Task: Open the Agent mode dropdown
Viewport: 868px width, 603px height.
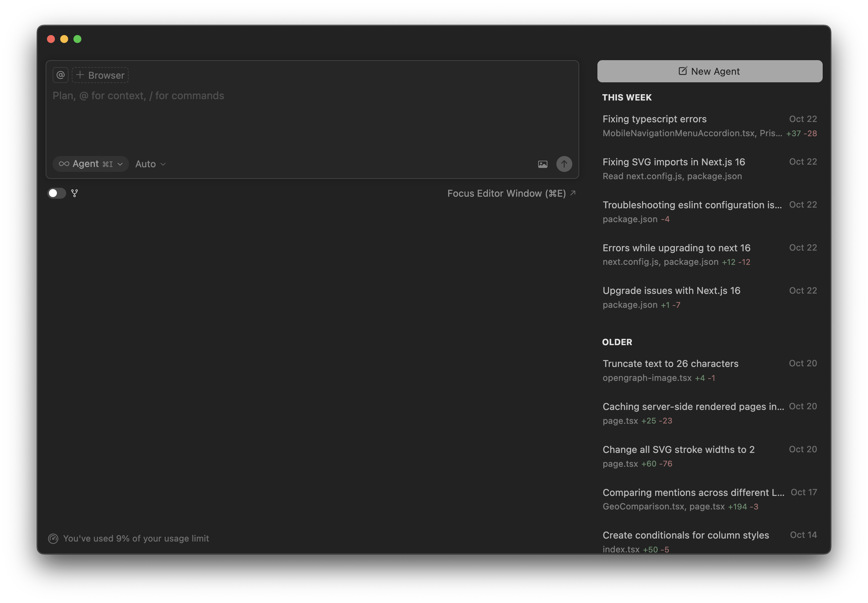Action: coord(91,164)
